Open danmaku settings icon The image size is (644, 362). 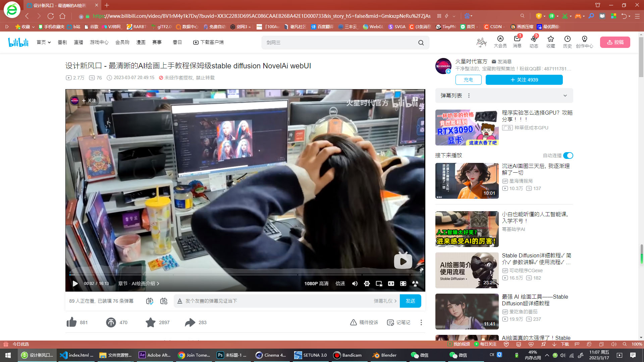tap(164, 301)
